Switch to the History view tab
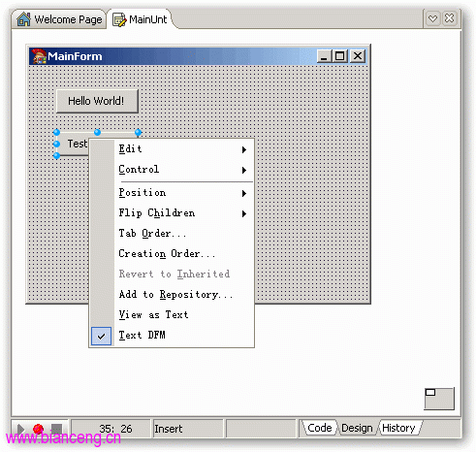This screenshot has width=476, height=452. point(398,428)
